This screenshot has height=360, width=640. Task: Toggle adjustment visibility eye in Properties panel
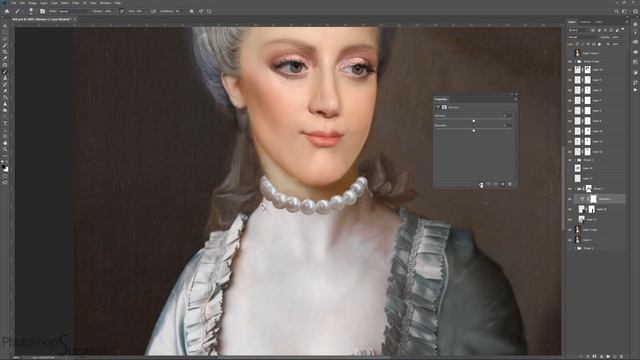(x=502, y=184)
